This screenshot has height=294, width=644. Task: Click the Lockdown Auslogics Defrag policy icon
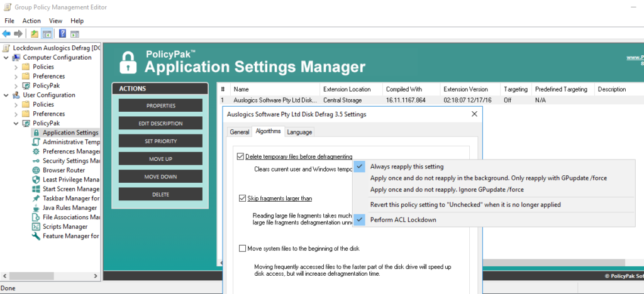6,48
